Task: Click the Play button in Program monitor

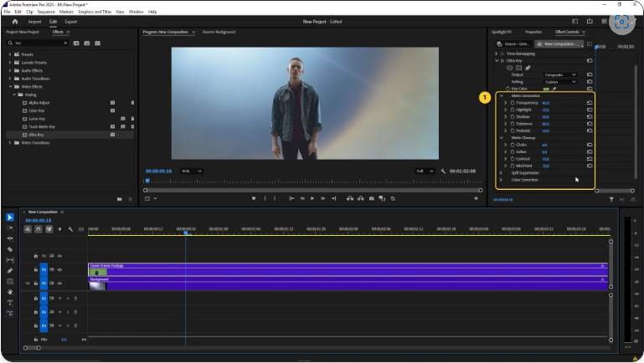Action: click(x=312, y=198)
